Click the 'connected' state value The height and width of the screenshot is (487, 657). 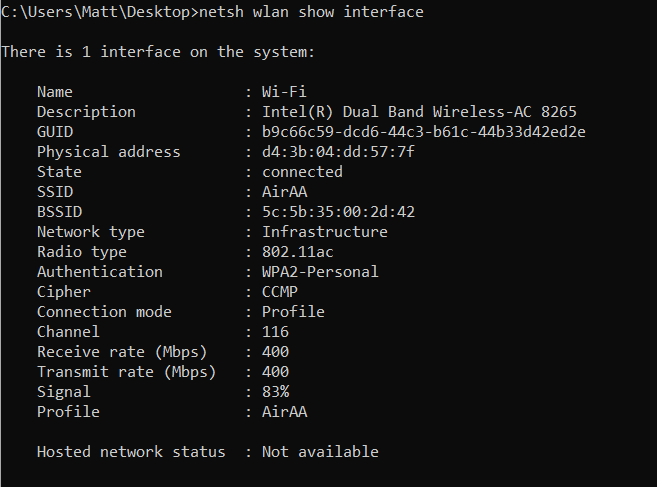[302, 172]
